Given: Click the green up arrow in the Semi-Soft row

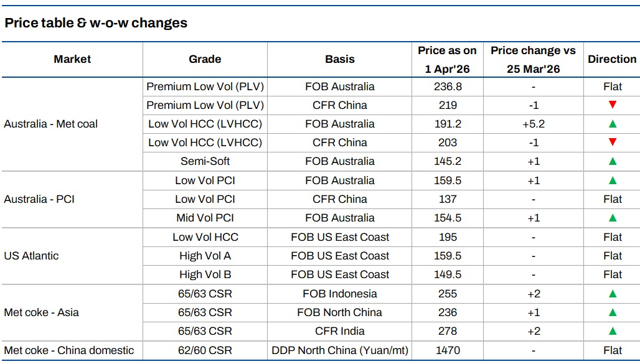Looking at the screenshot, I should tap(612, 161).
